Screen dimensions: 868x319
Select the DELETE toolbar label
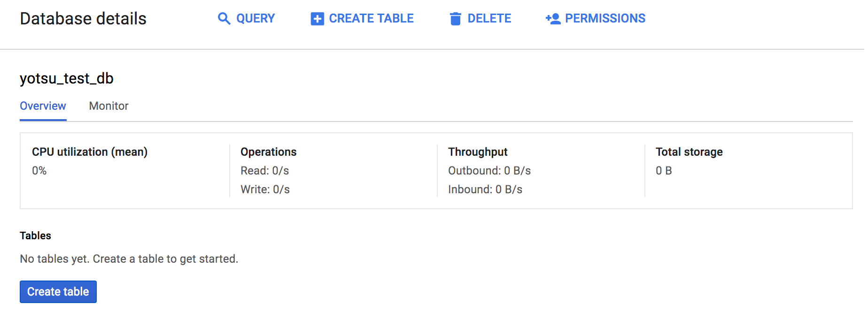pos(489,19)
